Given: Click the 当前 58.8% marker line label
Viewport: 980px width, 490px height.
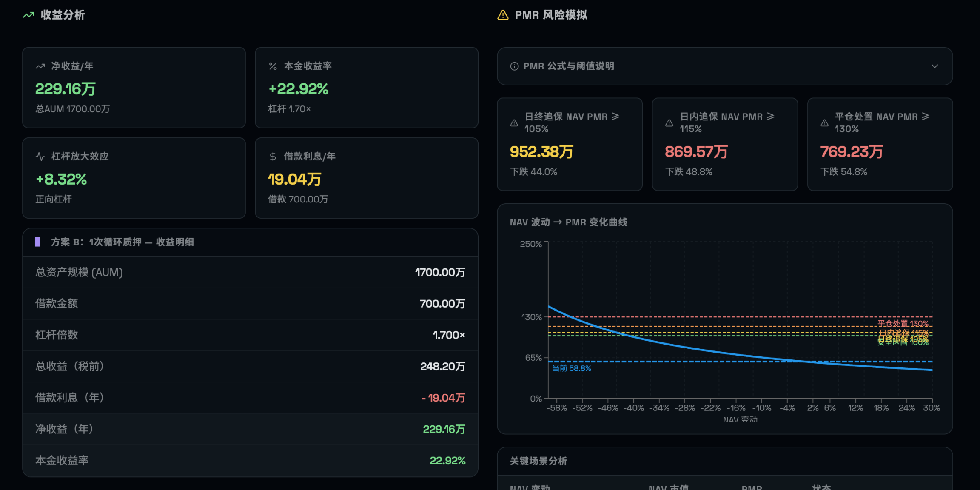Looking at the screenshot, I should pyautogui.click(x=571, y=368).
